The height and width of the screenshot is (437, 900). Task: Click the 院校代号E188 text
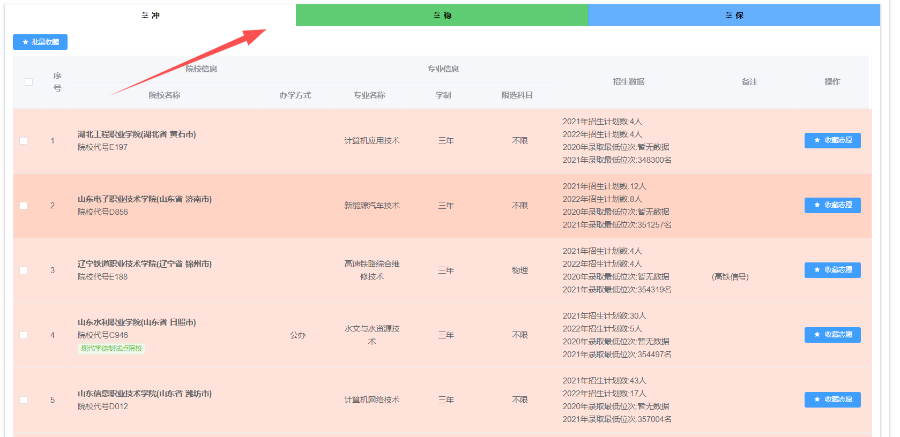[103, 277]
